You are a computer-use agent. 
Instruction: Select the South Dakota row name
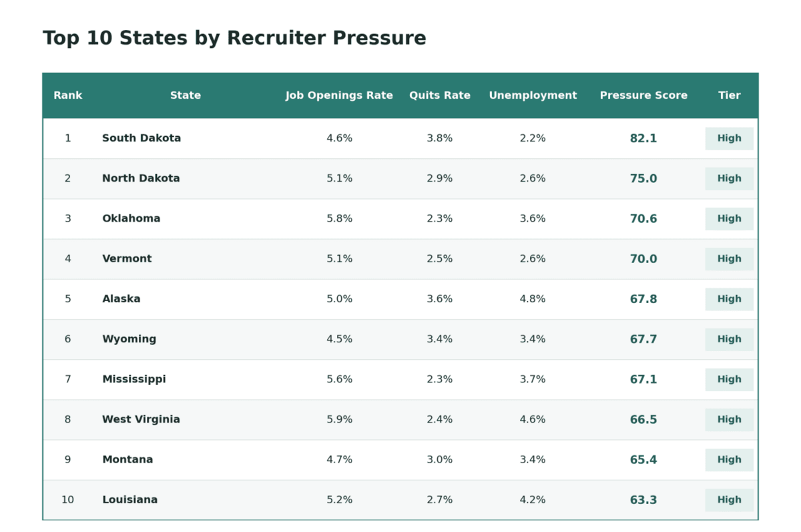click(142, 138)
